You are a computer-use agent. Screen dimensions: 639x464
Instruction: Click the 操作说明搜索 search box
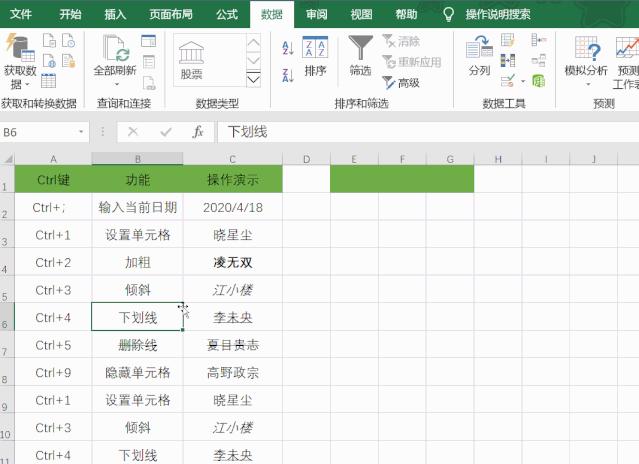(498, 14)
